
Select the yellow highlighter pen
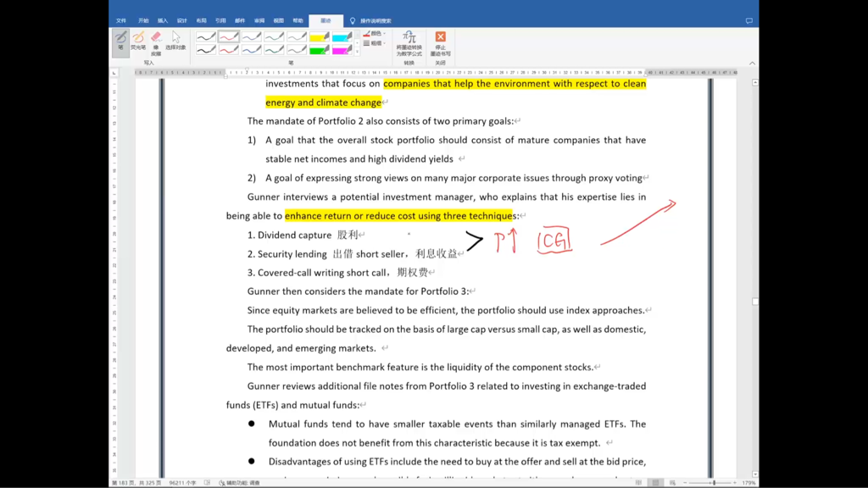coord(320,37)
